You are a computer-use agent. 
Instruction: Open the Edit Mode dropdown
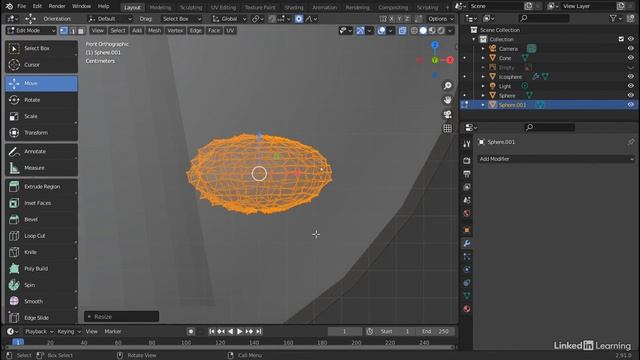coord(31,31)
